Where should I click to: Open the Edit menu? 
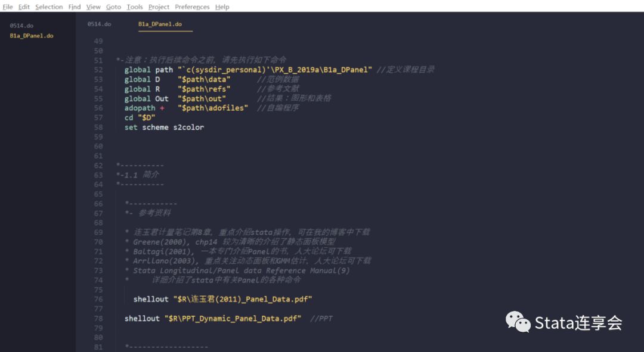24,7
